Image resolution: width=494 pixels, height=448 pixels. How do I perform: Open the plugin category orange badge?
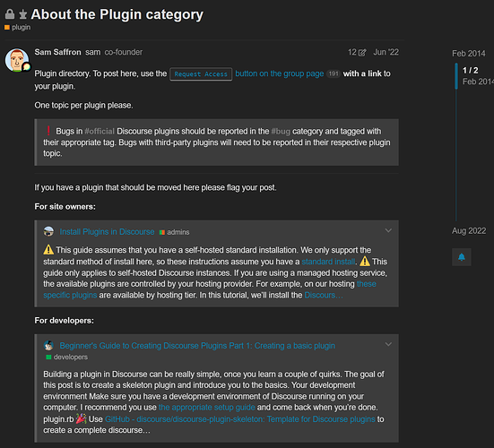pos(18,28)
